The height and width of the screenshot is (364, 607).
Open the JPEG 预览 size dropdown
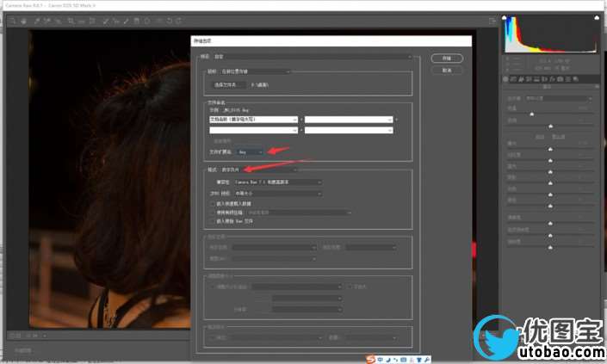click(x=278, y=194)
